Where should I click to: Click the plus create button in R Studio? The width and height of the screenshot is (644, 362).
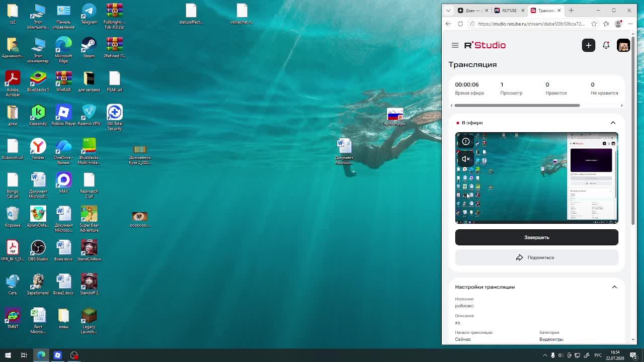pos(588,45)
